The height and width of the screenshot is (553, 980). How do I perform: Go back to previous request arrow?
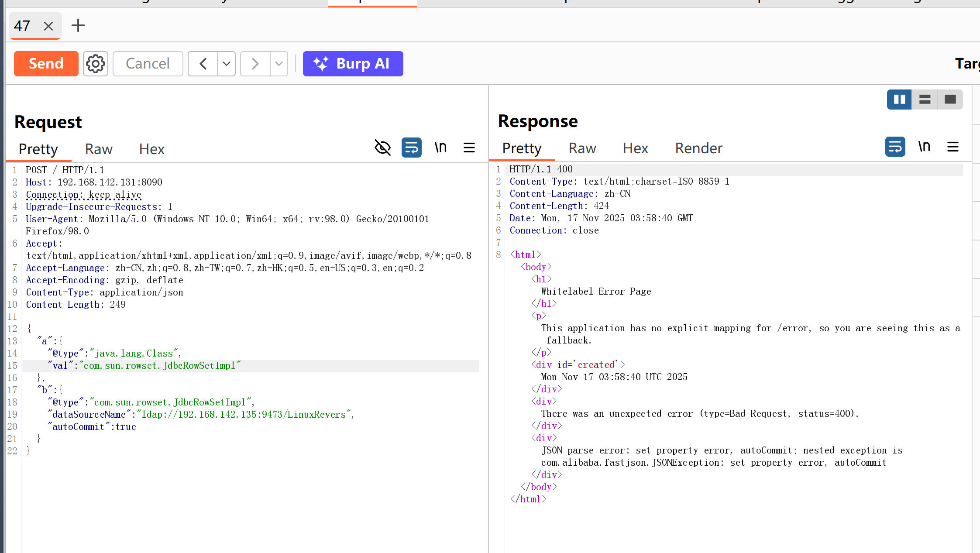pyautogui.click(x=203, y=64)
